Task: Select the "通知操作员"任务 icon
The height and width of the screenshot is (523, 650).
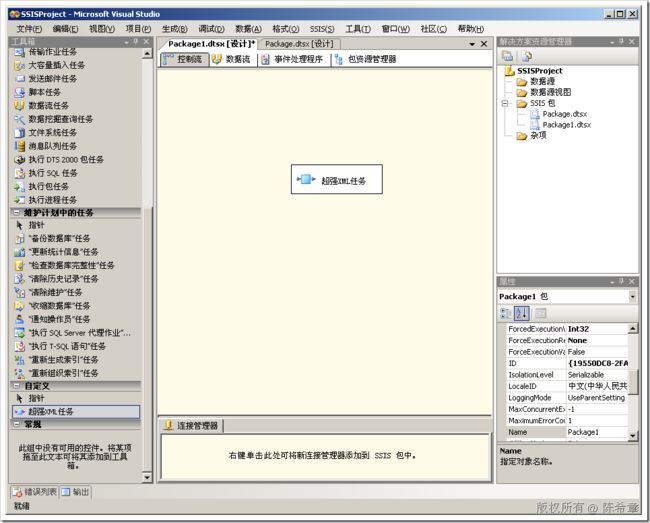Action: coord(19,319)
